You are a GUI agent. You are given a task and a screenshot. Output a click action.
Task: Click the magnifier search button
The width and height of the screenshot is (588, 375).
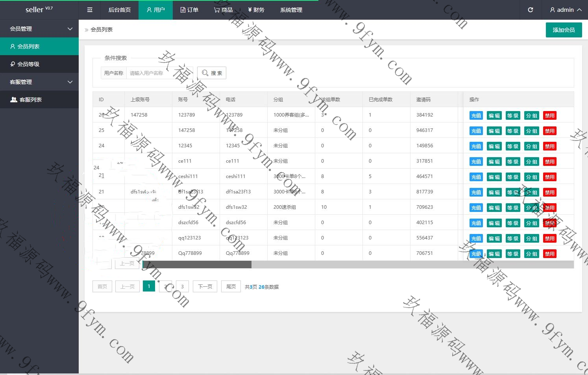pyautogui.click(x=212, y=73)
